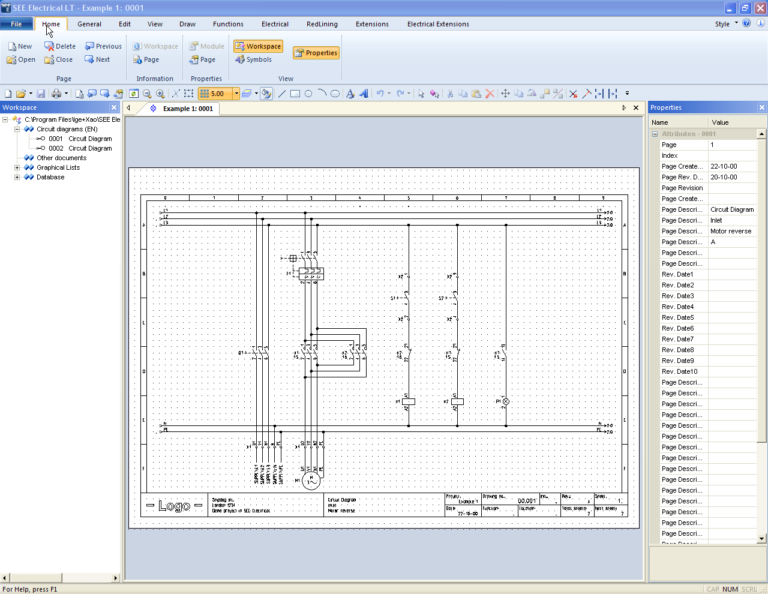Toggle the Properties view button
The height and width of the screenshot is (594, 768).
tap(316, 53)
